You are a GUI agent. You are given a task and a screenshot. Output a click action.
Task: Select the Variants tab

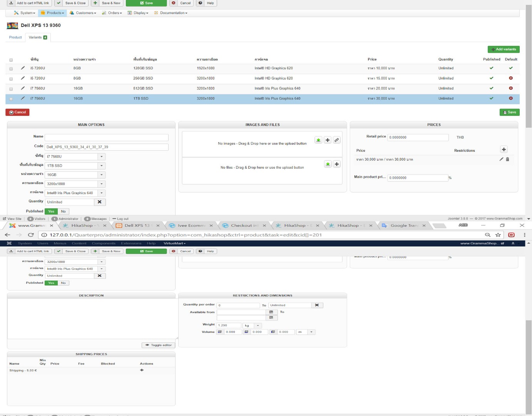click(38, 37)
